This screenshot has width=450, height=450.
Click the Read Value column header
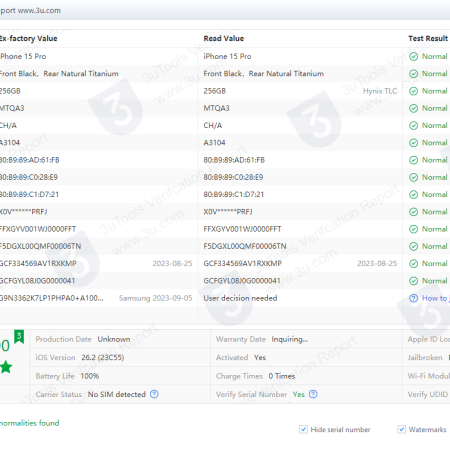224,38
